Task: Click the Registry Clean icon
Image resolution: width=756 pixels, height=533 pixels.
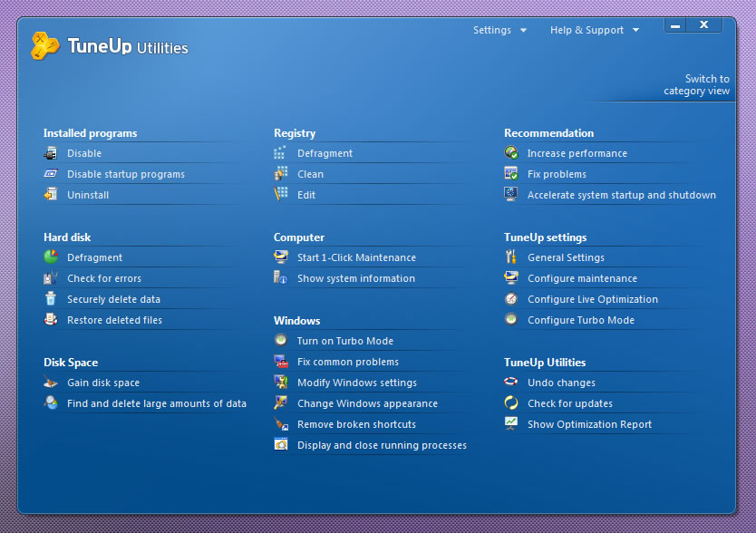Action: tap(281, 174)
